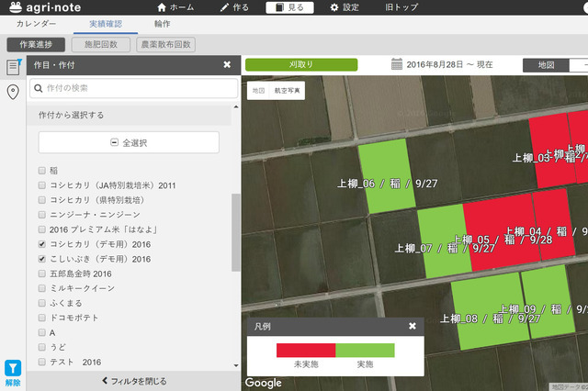This screenshot has height=391, width=588.
Task: Open the crop list filter sidebar icon
Action: point(14,67)
